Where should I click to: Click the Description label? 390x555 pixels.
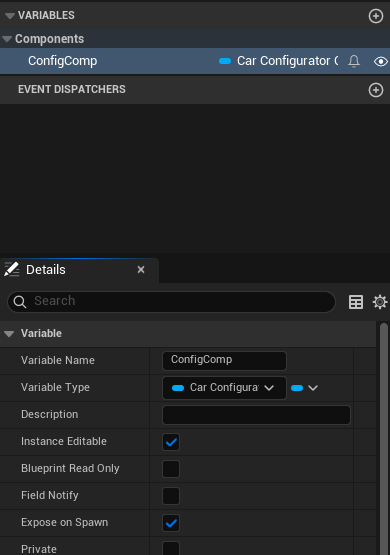(x=50, y=414)
